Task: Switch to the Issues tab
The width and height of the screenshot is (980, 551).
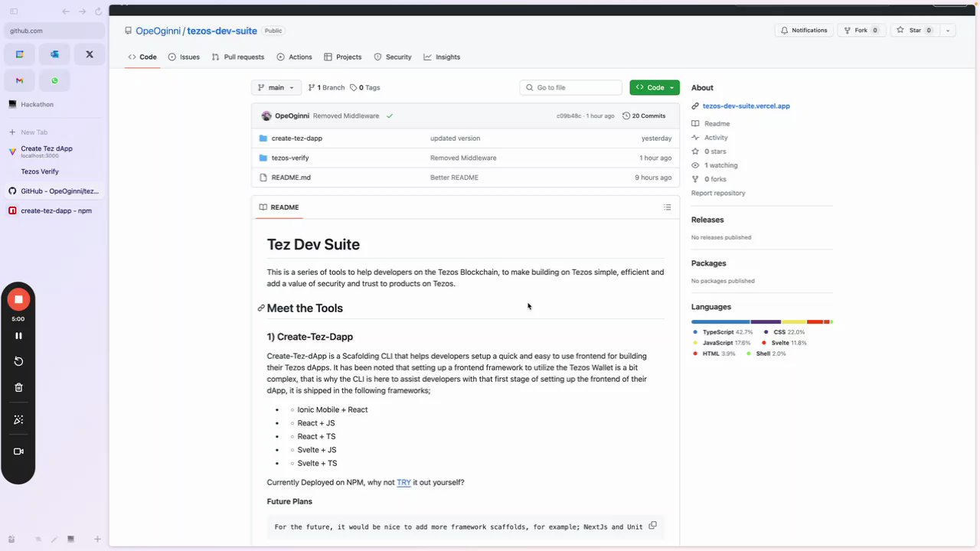Action: click(x=184, y=57)
